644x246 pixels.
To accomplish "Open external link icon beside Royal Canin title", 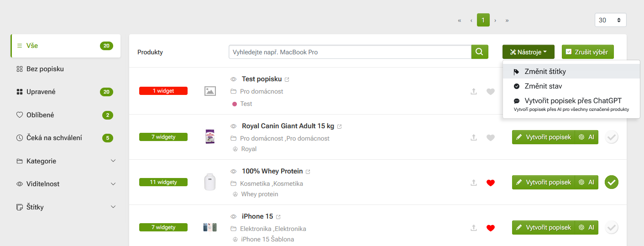I will click(x=340, y=126).
